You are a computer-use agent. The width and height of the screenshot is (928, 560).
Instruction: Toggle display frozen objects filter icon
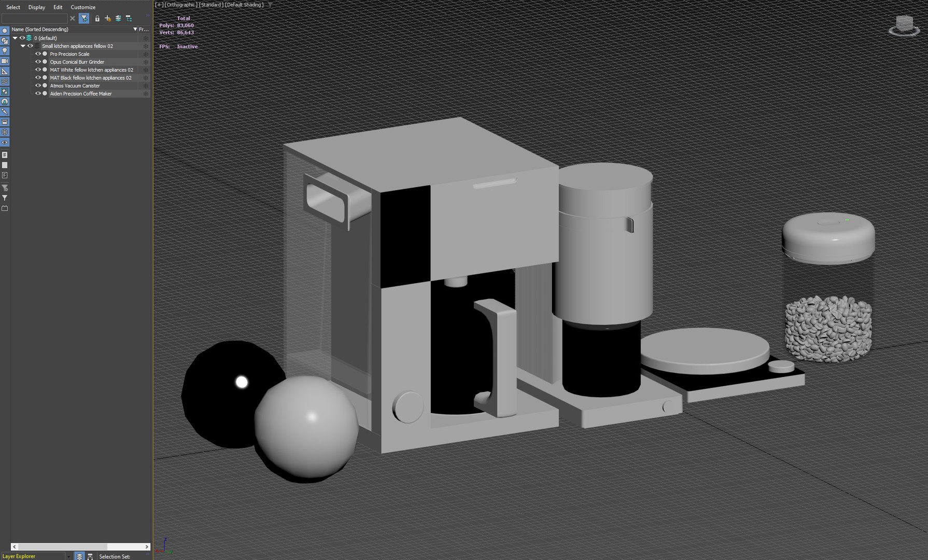5,132
